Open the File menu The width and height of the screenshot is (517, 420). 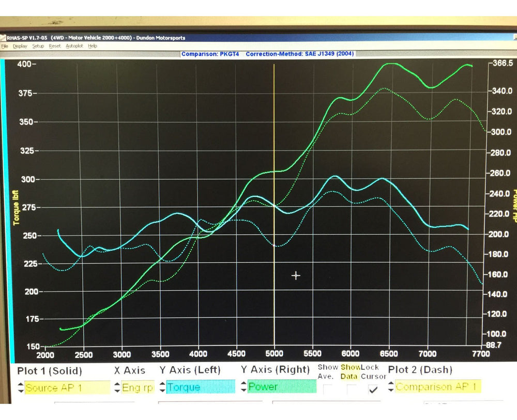[x=5, y=46]
